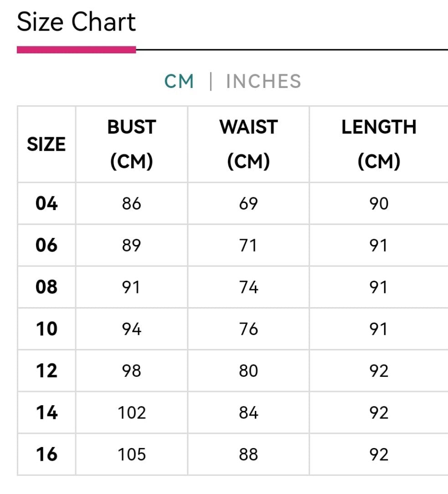Select the size 14 row label
Image resolution: width=448 pixels, height=494 pixels.
click(46, 412)
